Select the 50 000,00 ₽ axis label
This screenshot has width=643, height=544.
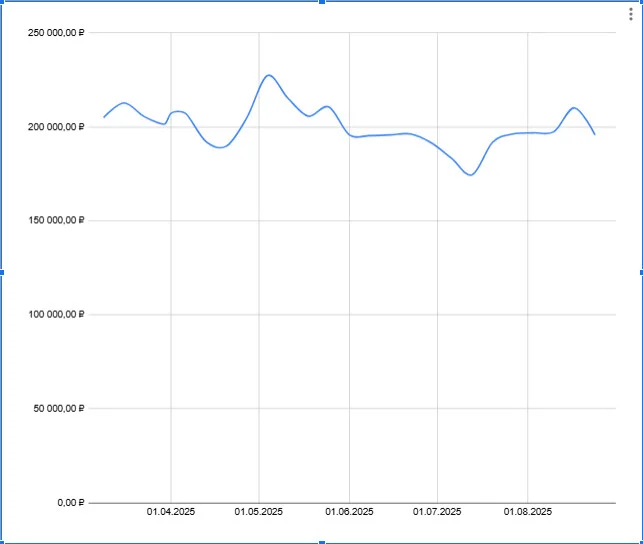point(59,408)
